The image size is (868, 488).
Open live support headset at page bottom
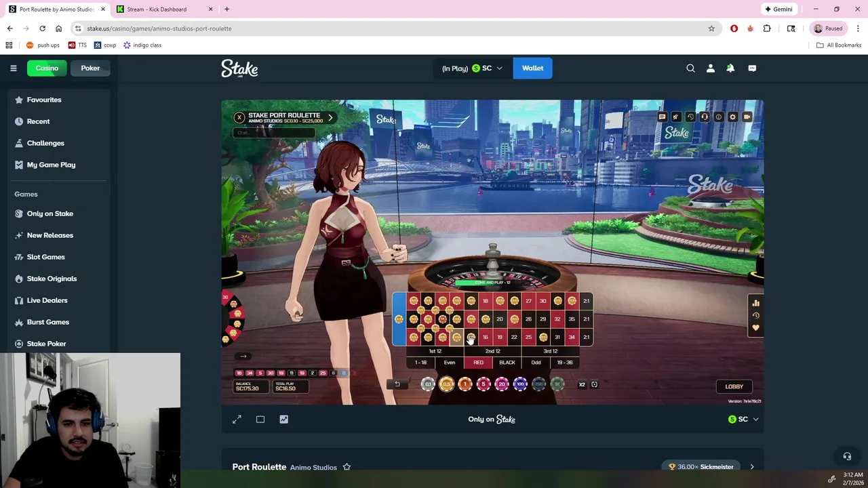tap(847, 456)
